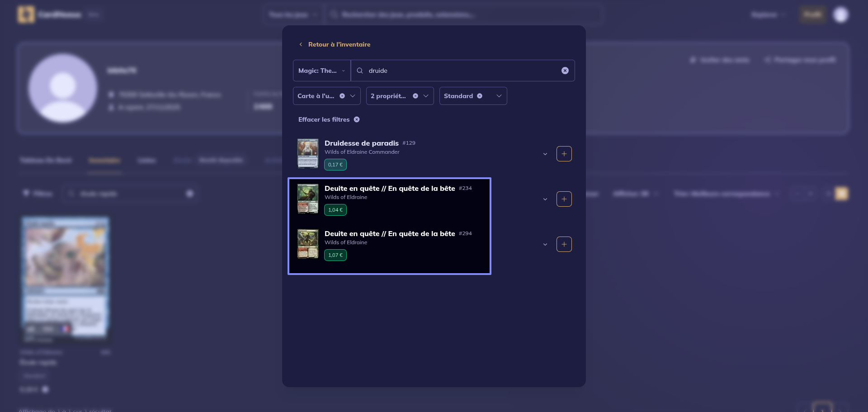Clear the druide search text

tap(565, 71)
